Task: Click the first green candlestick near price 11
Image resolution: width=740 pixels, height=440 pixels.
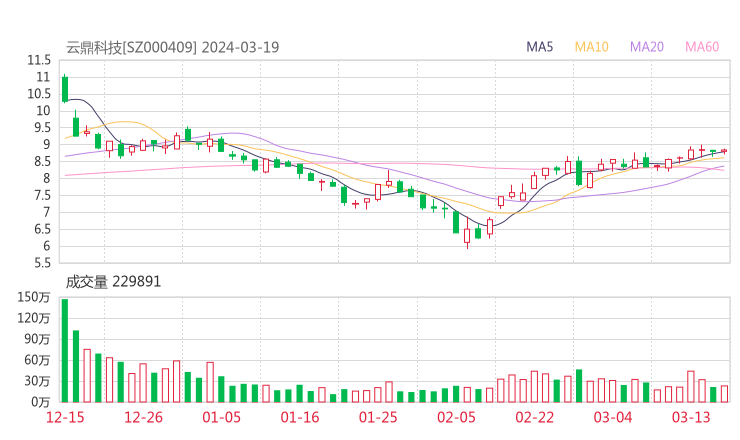Action: 65,89
